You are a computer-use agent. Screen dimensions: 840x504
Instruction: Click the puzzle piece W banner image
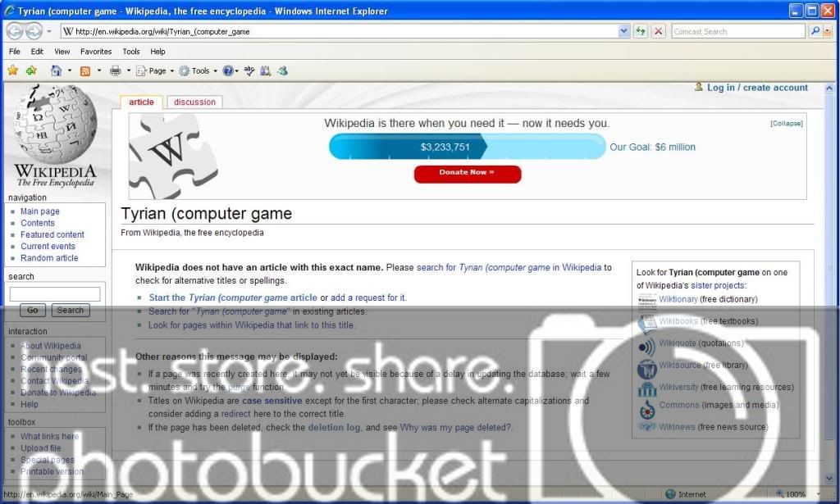pyautogui.click(x=173, y=157)
